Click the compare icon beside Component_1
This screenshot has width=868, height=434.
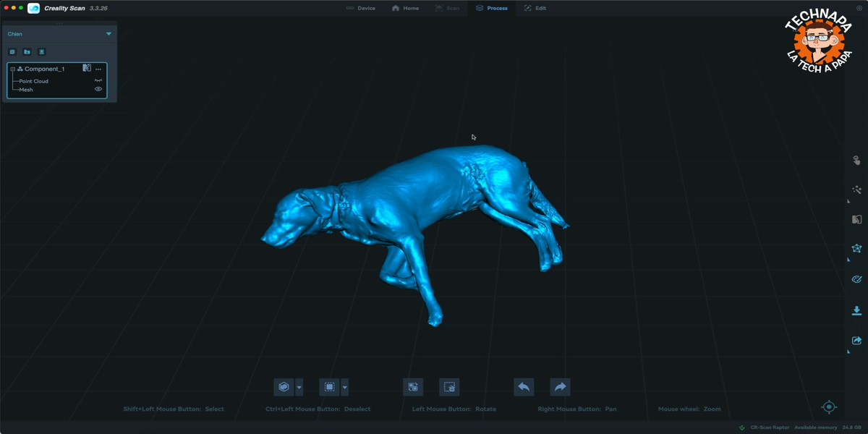pos(87,68)
